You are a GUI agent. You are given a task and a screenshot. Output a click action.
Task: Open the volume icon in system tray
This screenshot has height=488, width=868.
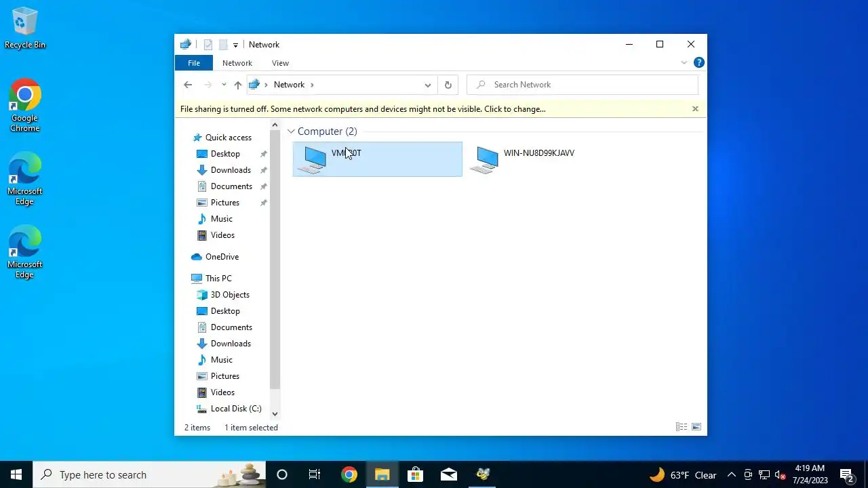[781, 474]
